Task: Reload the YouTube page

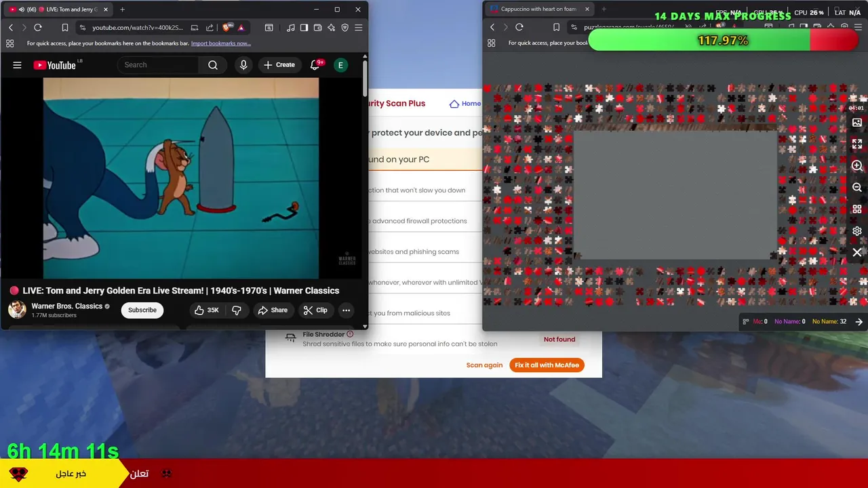Action: pyautogui.click(x=38, y=28)
